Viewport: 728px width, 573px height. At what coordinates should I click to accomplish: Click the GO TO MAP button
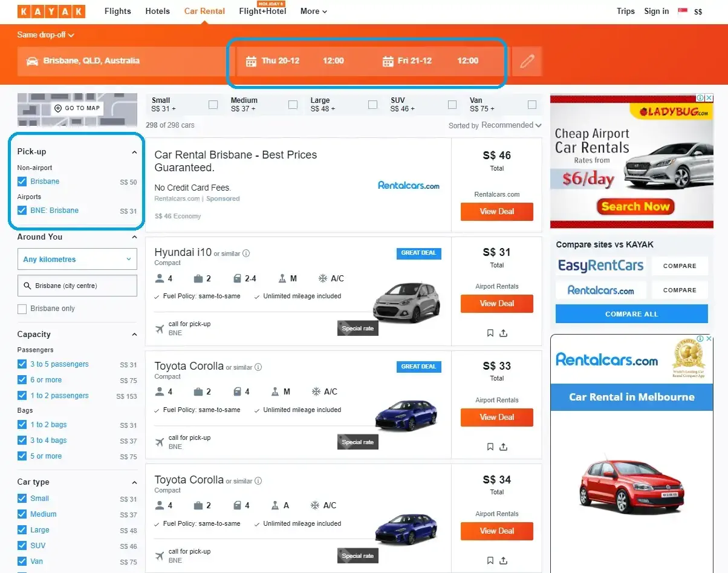click(77, 108)
